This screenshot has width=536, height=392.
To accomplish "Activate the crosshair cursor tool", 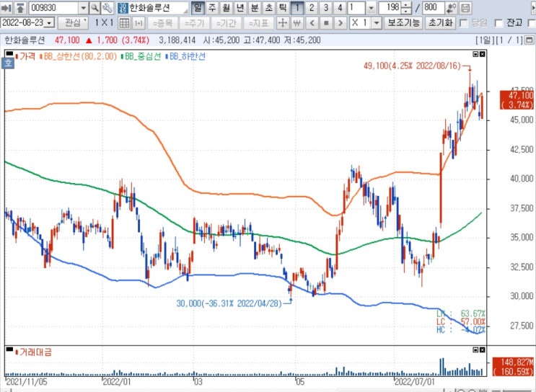I will (283, 23).
